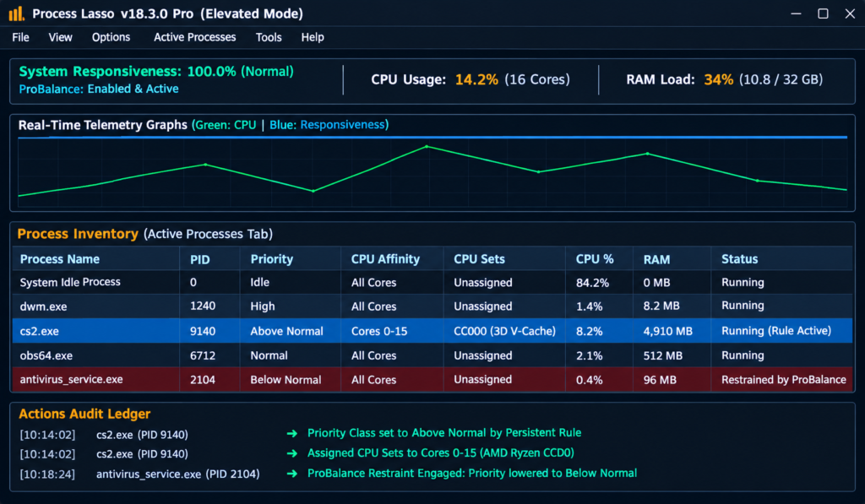The width and height of the screenshot is (865, 504).
Task: Select the obs64.exe process name
Action: coord(46,355)
